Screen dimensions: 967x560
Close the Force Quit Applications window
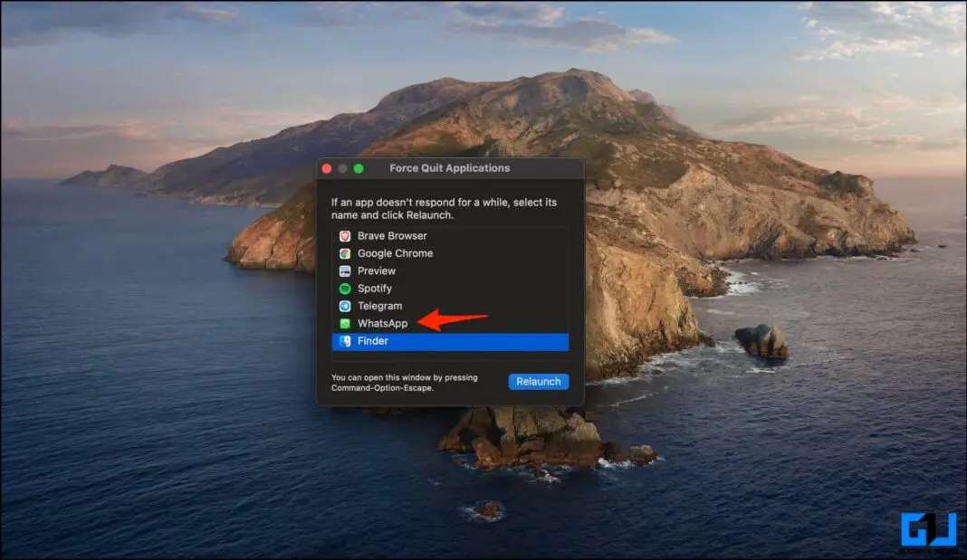(x=326, y=168)
